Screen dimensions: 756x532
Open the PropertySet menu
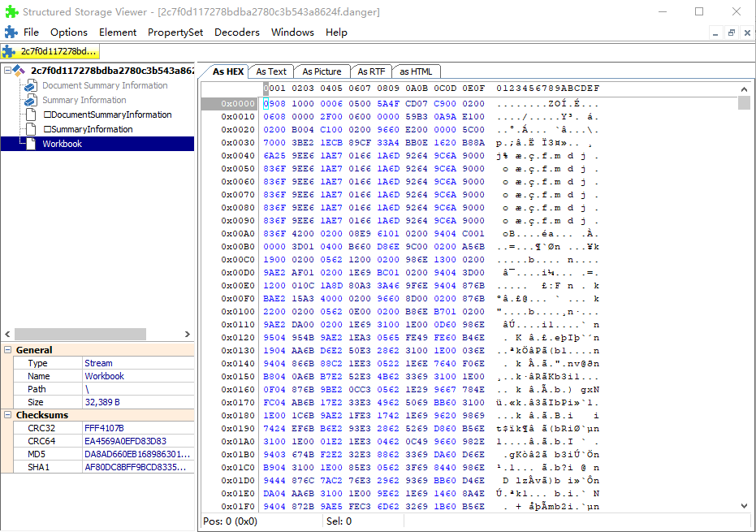[175, 32]
